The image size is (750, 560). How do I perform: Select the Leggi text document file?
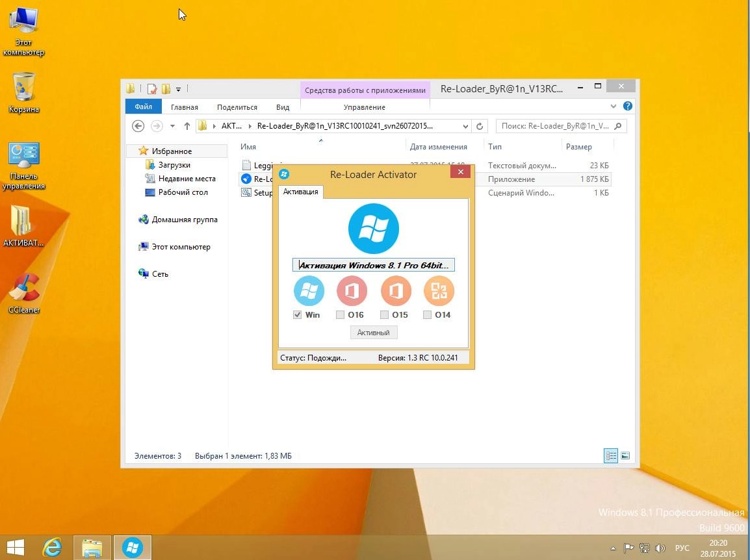click(x=257, y=166)
